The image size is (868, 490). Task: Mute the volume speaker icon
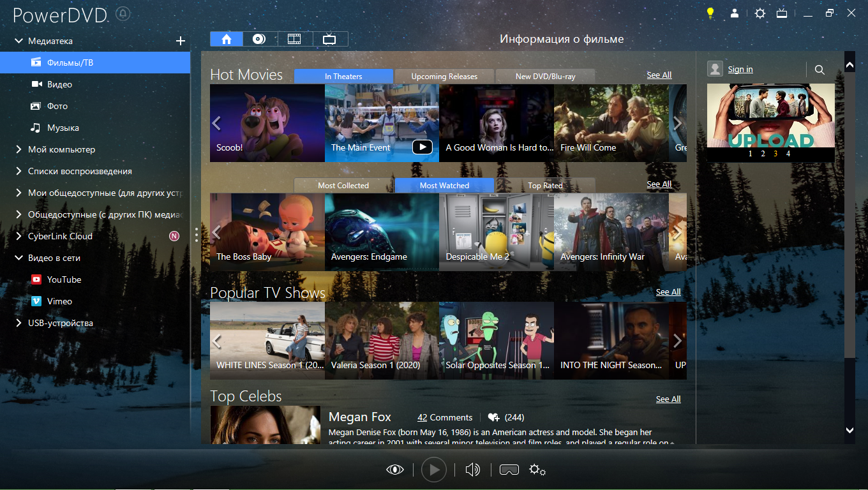click(472, 470)
